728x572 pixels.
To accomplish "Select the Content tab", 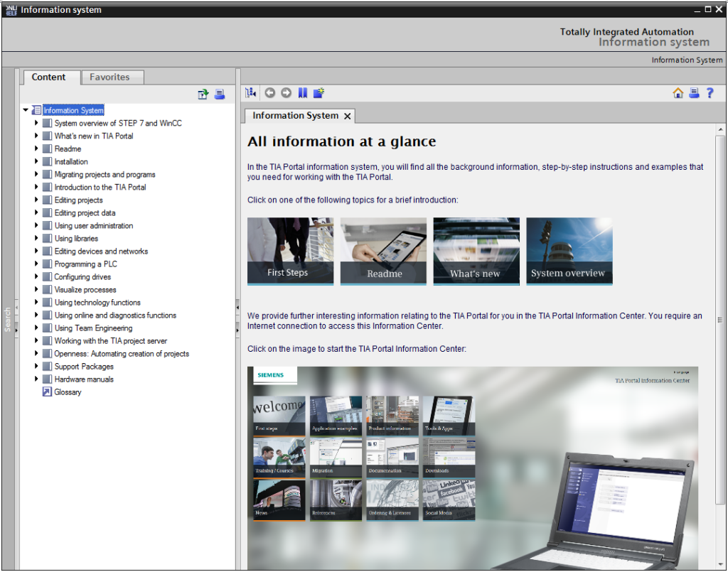I will click(x=48, y=77).
